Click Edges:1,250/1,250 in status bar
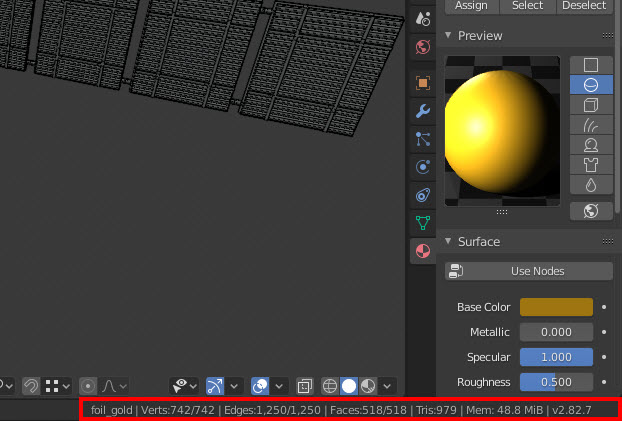This screenshot has height=421, width=622. click(272, 410)
